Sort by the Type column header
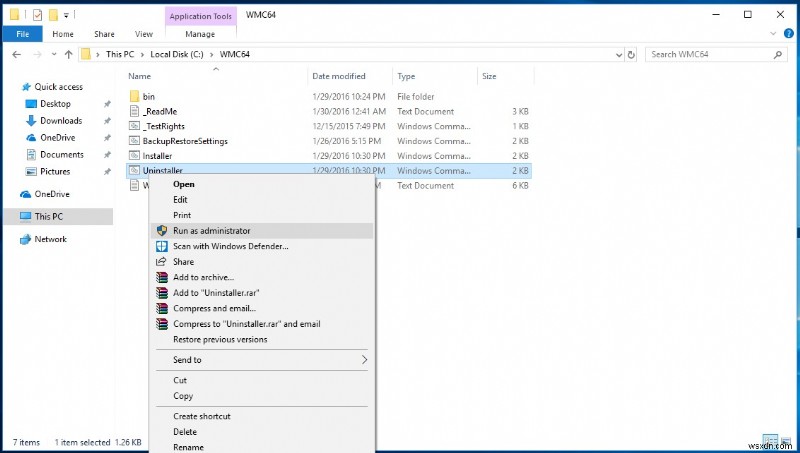This screenshot has width=800, height=453. [x=435, y=76]
